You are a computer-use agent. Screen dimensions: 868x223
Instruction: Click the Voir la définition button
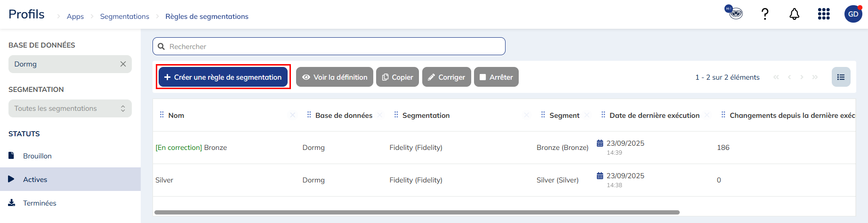click(335, 77)
